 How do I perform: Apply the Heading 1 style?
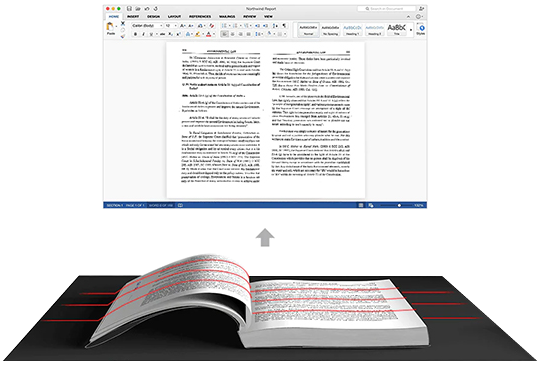click(352, 30)
